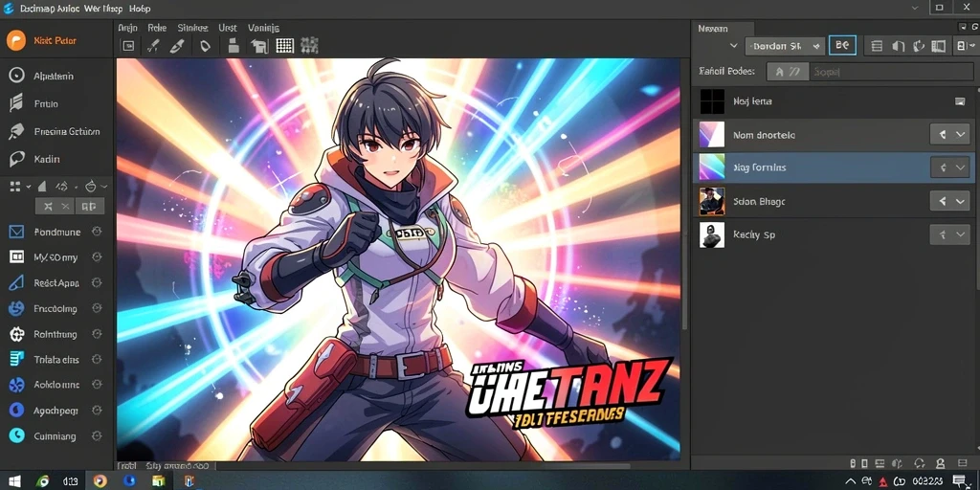The image size is (980, 490).
Task: Switch to the 'Nexam' panel tab
Action: click(x=712, y=28)
